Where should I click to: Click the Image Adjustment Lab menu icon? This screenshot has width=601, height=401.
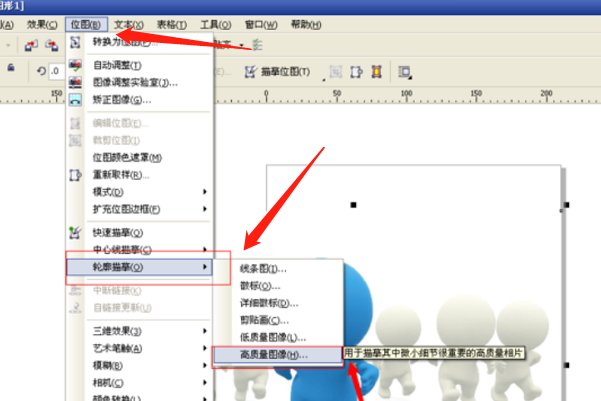pyautogui.click(x=75, y=82)
